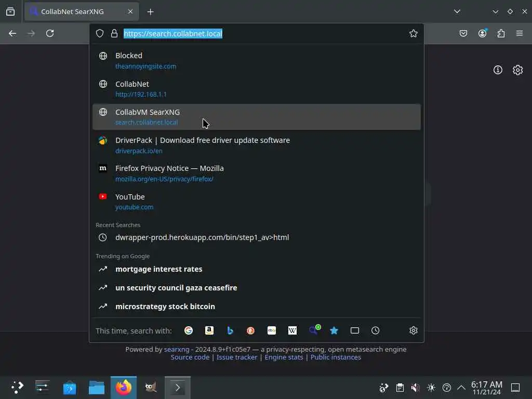Unmute audio from the system tray
The height and width of the screenshot is (399, 532).
[415, 388]
